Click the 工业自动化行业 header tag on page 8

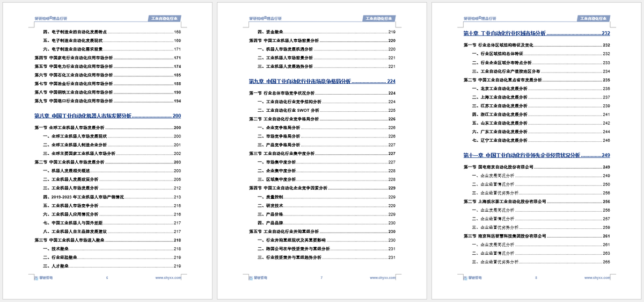click(x=594, y=18)
